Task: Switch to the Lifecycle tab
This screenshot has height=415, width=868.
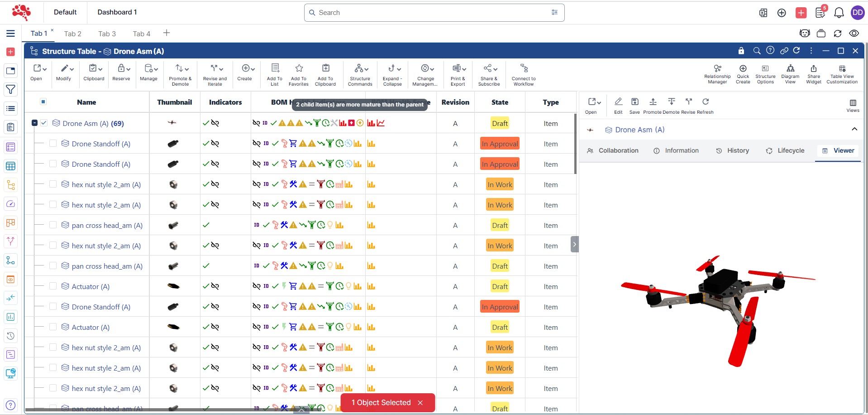Action: [785, 150]
